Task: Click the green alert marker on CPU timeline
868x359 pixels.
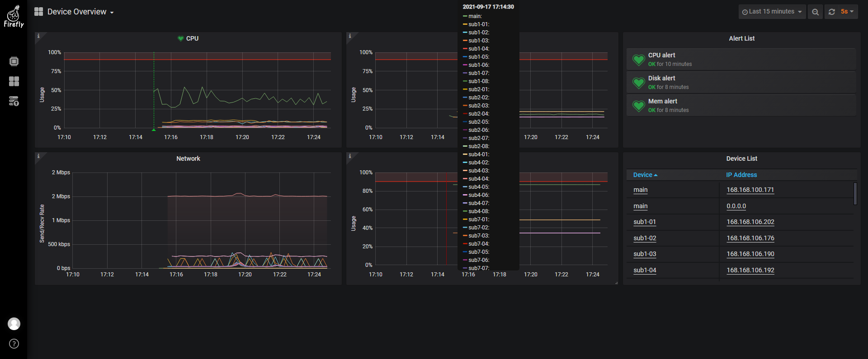Action: tap(154, 130)
